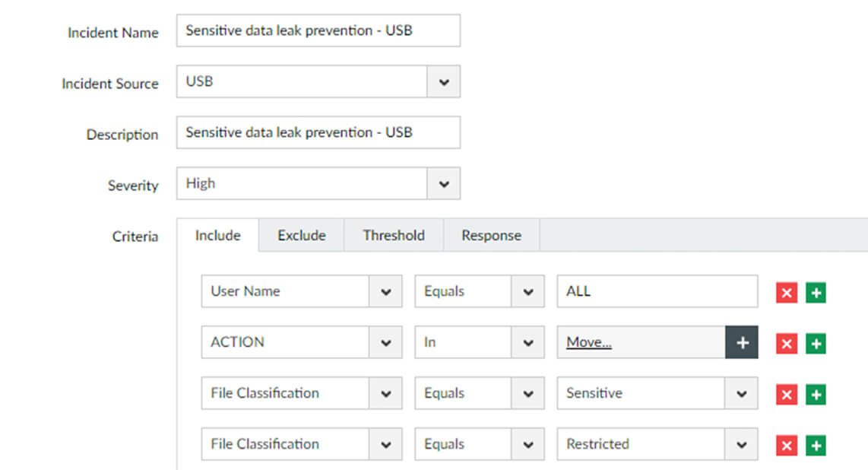Change the Sensitive classification value dropdown
The width and height of the screenshot is (868, 470).
pos(741,394)
